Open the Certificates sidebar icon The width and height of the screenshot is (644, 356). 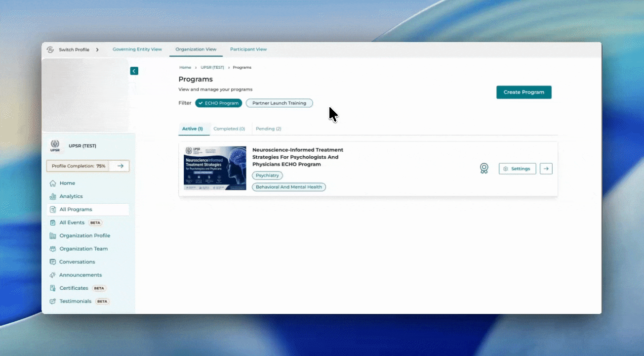click(x=53, y=288)
